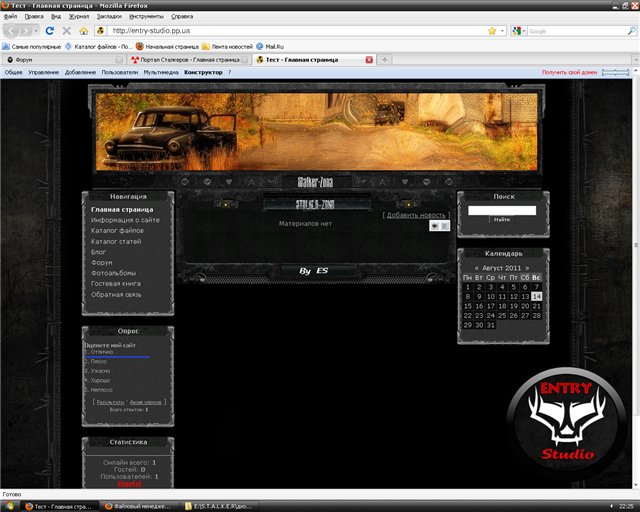Click the first small icon next to Добавить новость
Screen dimensions: 640x512
tap(435, 225)
